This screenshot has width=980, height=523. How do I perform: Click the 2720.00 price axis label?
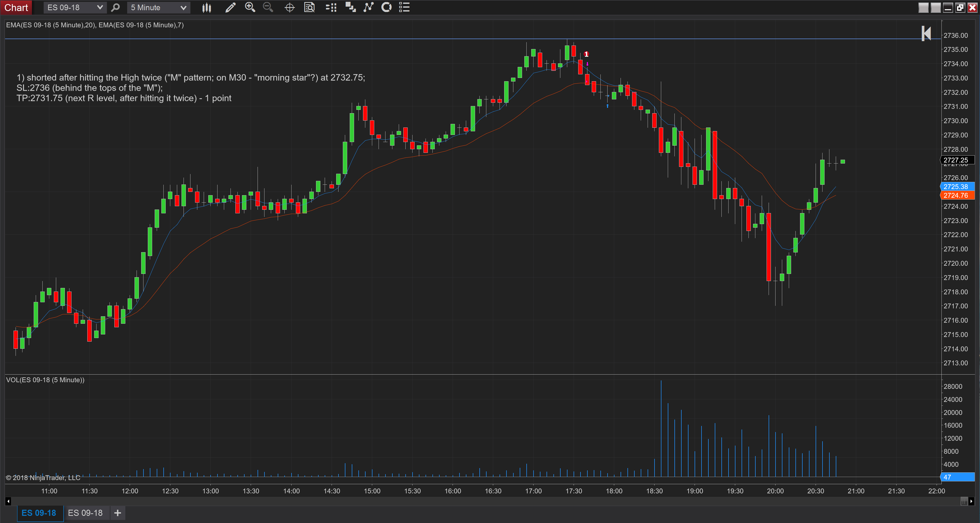[956, 263]
